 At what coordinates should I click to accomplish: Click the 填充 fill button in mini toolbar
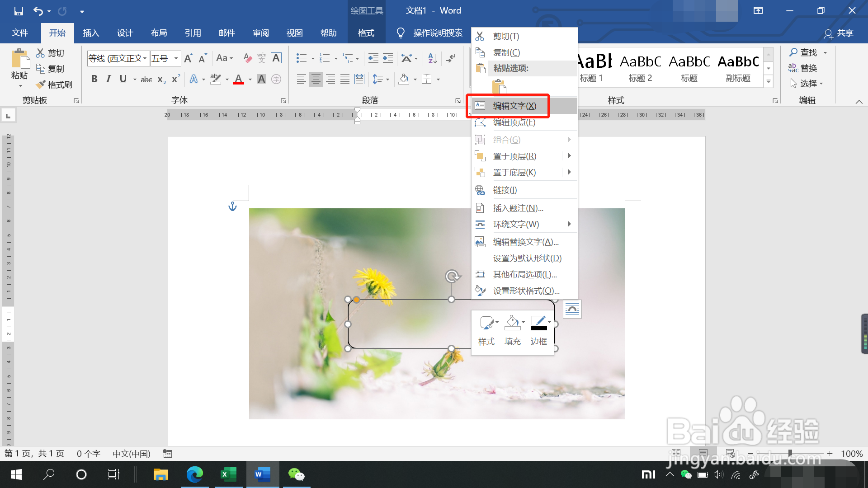point(513,331)
